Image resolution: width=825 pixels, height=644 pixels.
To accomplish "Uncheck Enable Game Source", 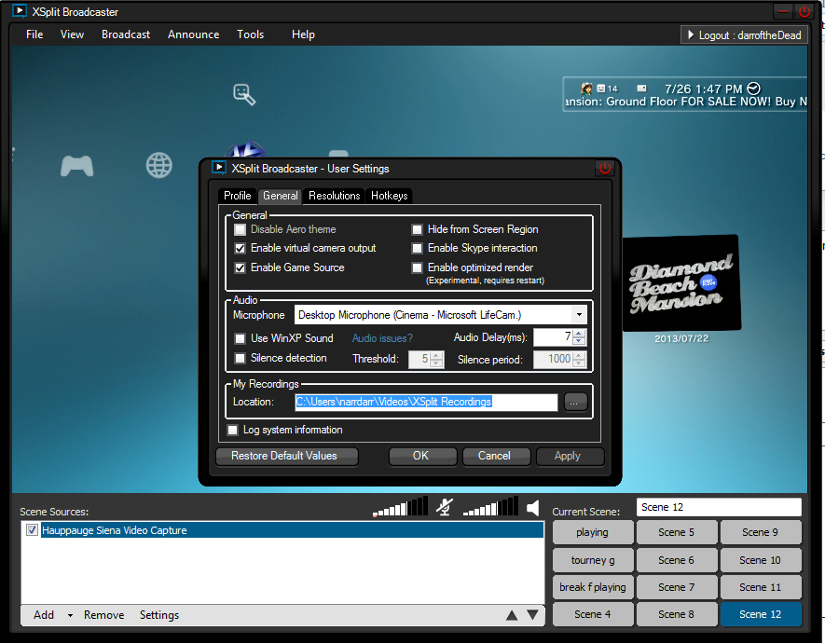I will tap(240, 267).
